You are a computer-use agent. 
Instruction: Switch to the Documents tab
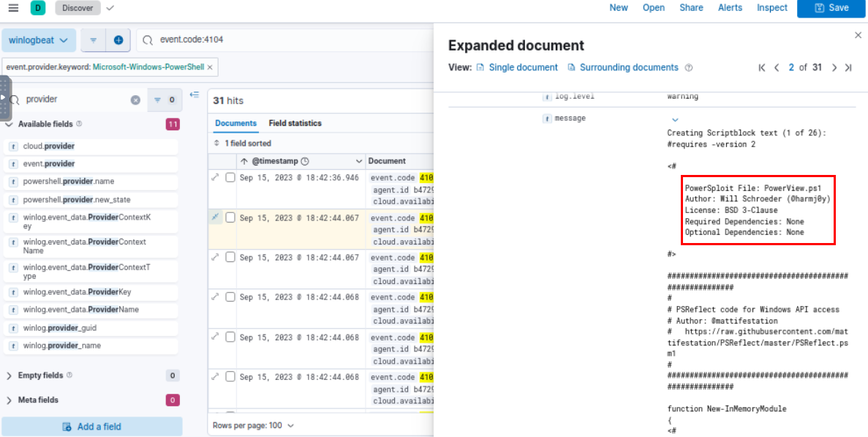point(235,124)
